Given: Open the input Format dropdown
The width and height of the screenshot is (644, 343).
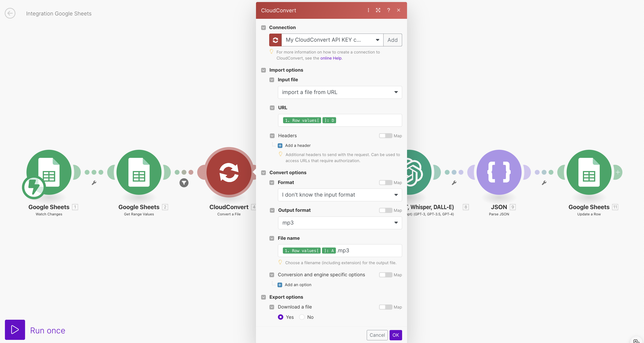Looking at the screenshot, I should 340,195.
